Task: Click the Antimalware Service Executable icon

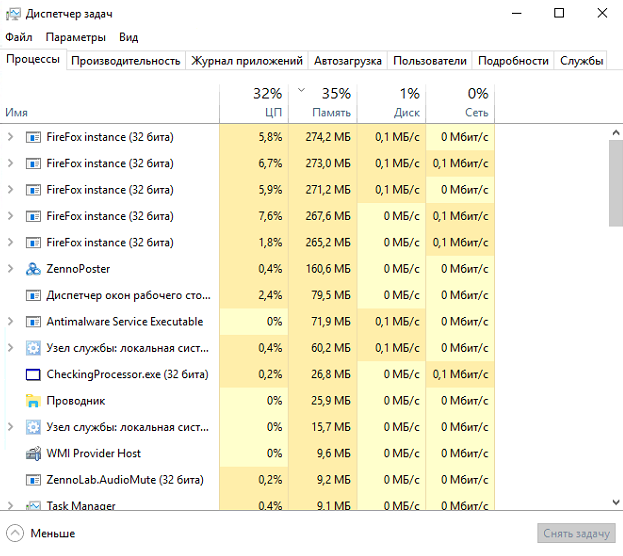Action: 34,322
